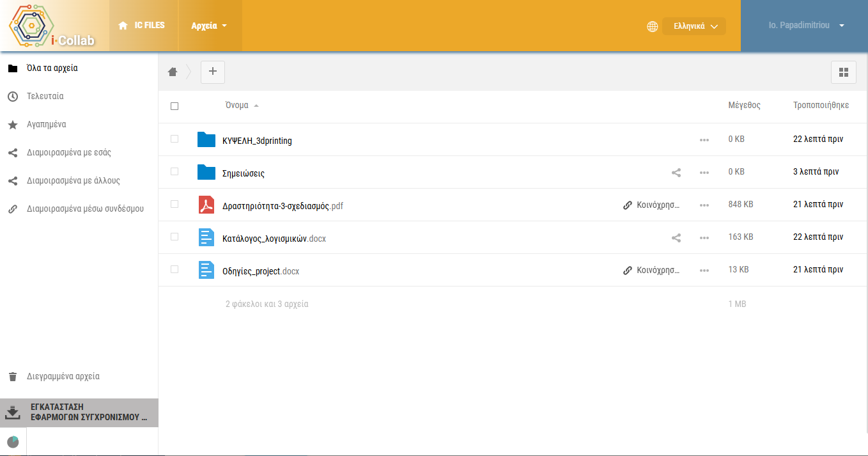This screenshot has height=456, width=868.
Task: Open the Αρχεία dropdown menu
Action: tap(210, 26)
